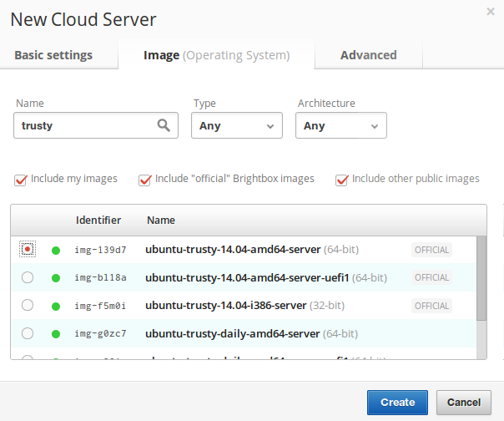Click identifier text img-139d7
504x421 pixels.
pos(100,250)
